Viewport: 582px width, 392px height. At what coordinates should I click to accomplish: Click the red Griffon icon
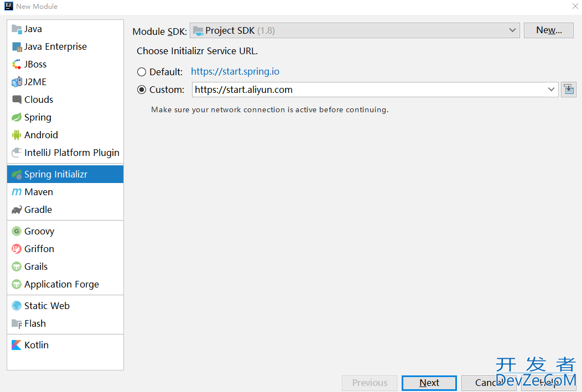(x=17, y=249)
